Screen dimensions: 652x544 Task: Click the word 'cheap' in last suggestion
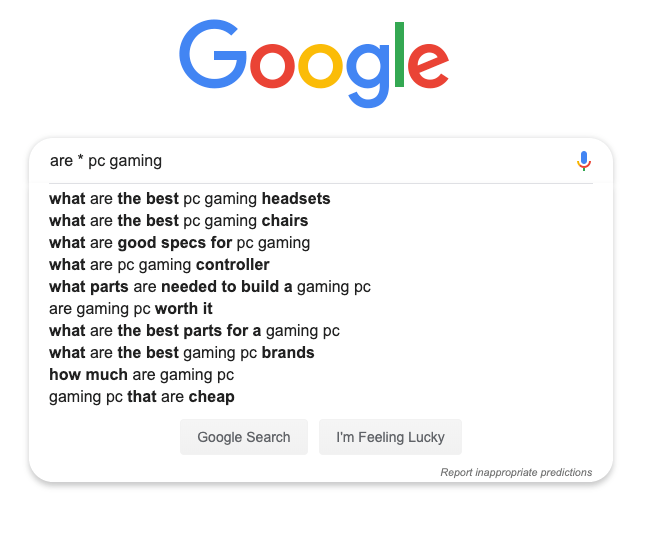pyautogui.click(x=212, y=397)
